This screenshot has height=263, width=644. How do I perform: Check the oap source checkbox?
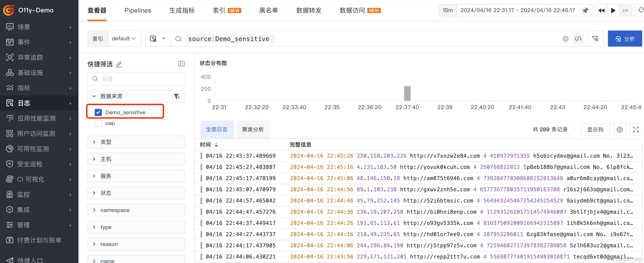tap(98, 123)
